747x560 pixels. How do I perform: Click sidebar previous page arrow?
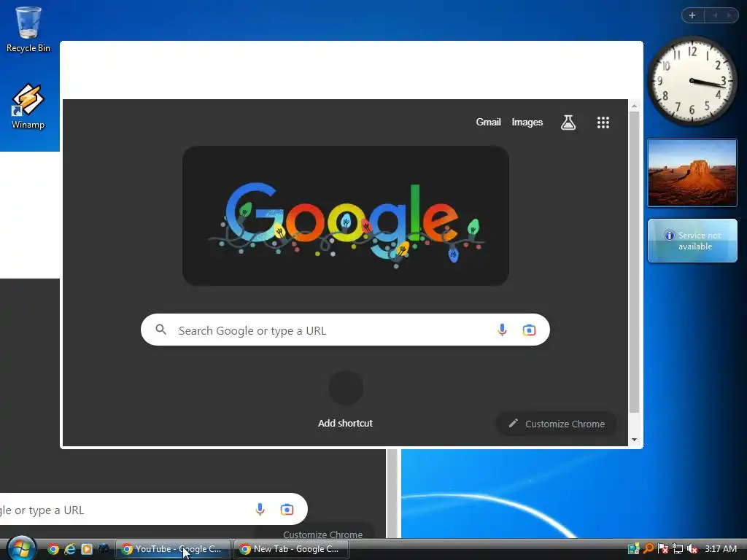point(715,15)
